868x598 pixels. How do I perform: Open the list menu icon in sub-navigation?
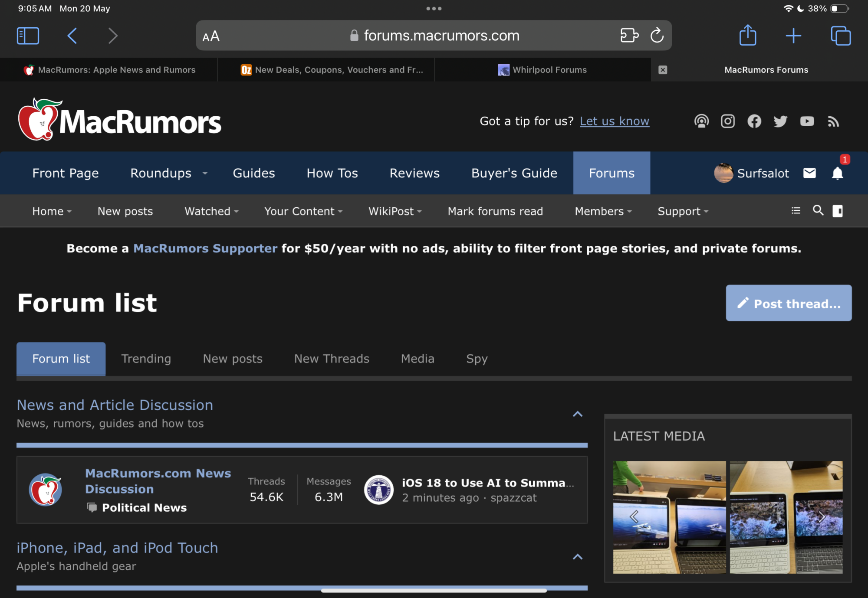pyautogui.click(x=796, y=211)
